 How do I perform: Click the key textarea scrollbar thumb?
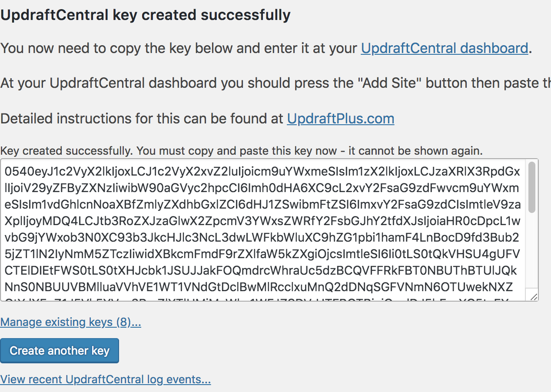pos(532,187)
